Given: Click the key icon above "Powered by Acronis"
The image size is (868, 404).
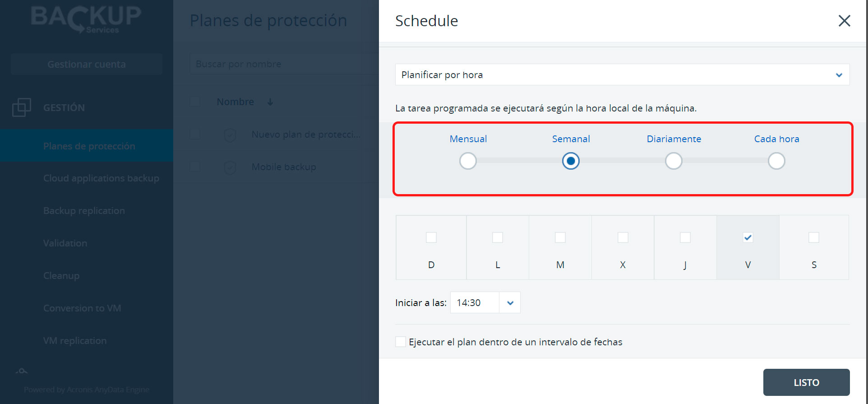Looking at the screenshot, I should click(x=22, y=370).
